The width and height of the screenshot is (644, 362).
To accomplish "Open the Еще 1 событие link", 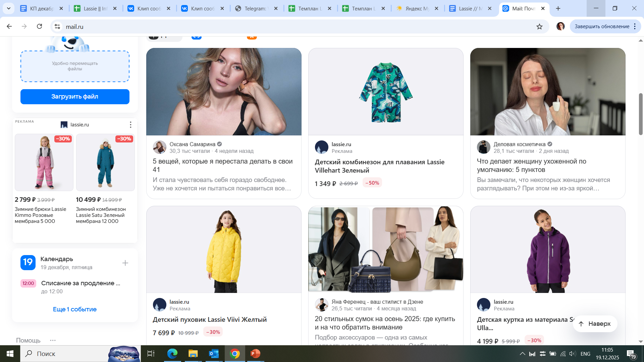I will pos(75,309).
